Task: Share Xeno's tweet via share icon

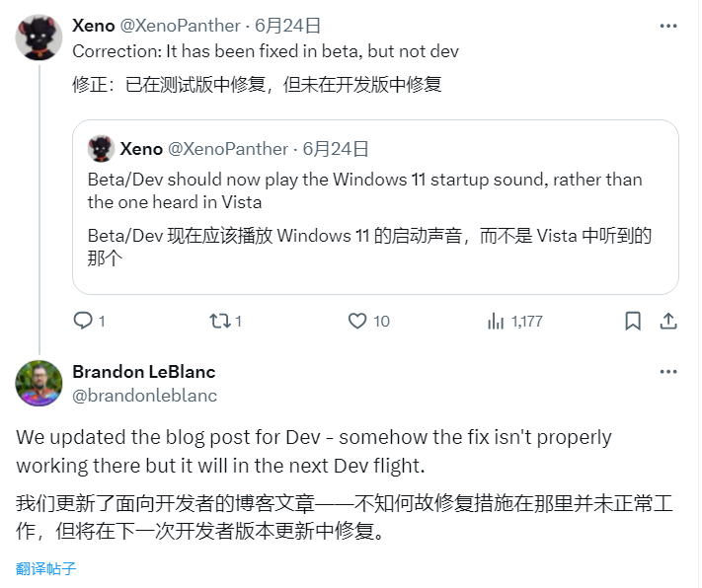Action: pyautogui.click(x=668, y=321)
